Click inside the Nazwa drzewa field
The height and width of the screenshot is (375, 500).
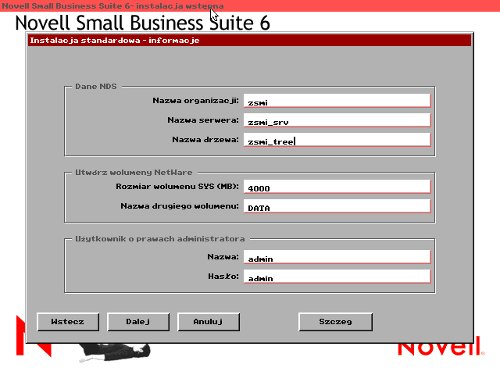coord(337,140)
